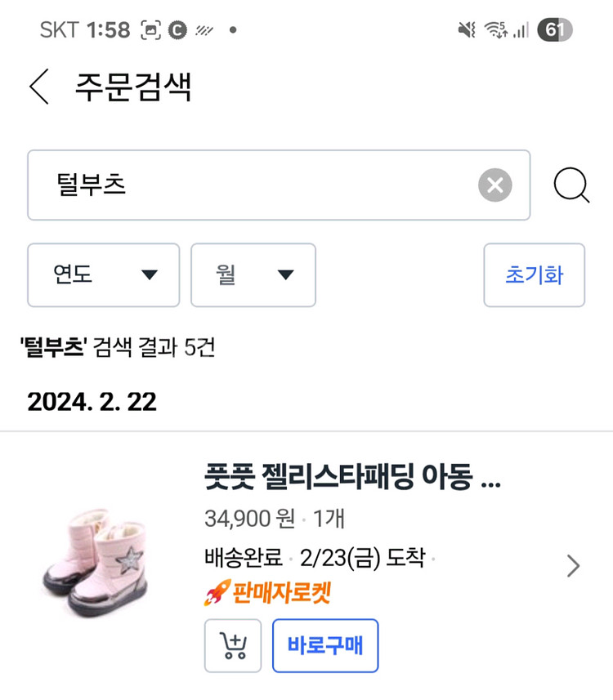Open the 월 month dropdown
The width and height of the screenshot is (613, 700).
click(253, 275)
